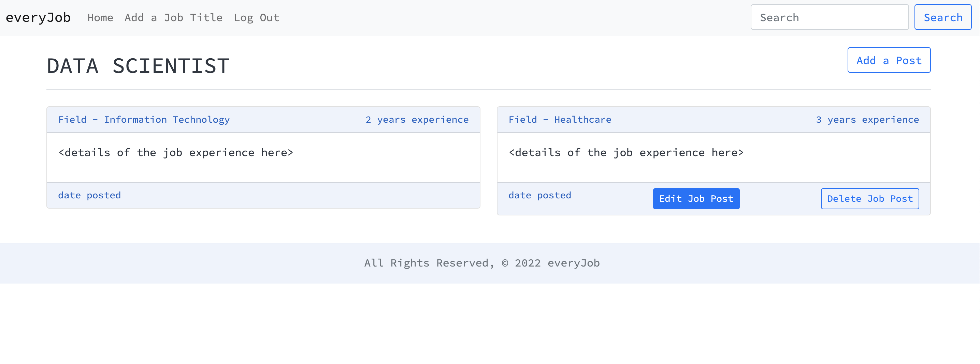This screenshot has height=364, width=980.
Task: Select the Field - Healthcare header
Action: [560, 120]
